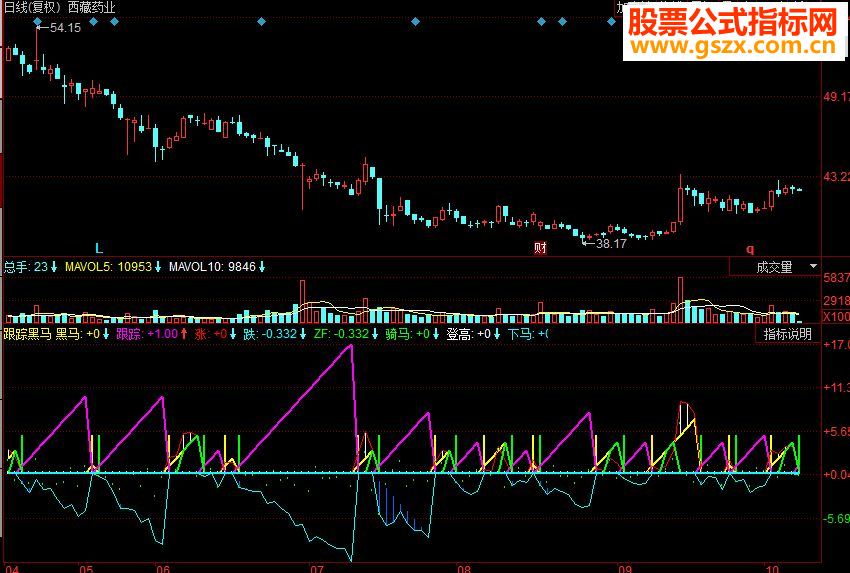The width and height of the screenshot is (850, 573).
Task: Click the red q marker near bottom right
Action: pos(749,247)
